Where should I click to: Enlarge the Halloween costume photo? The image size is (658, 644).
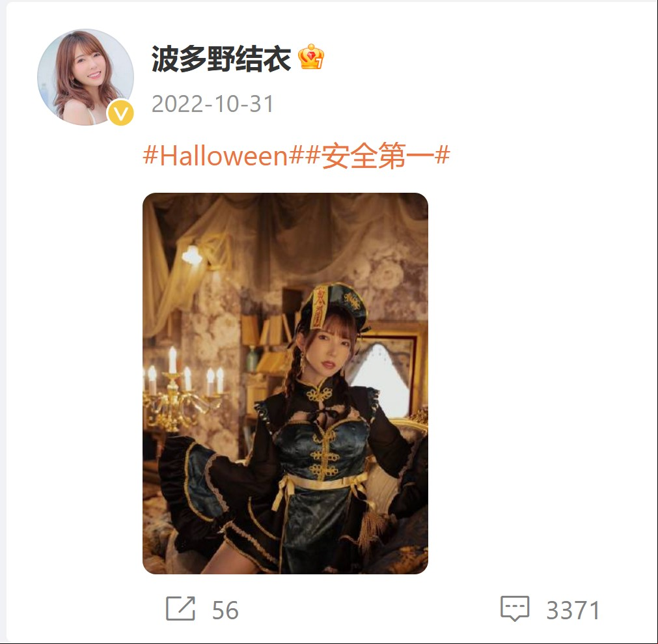click(285, 384)
